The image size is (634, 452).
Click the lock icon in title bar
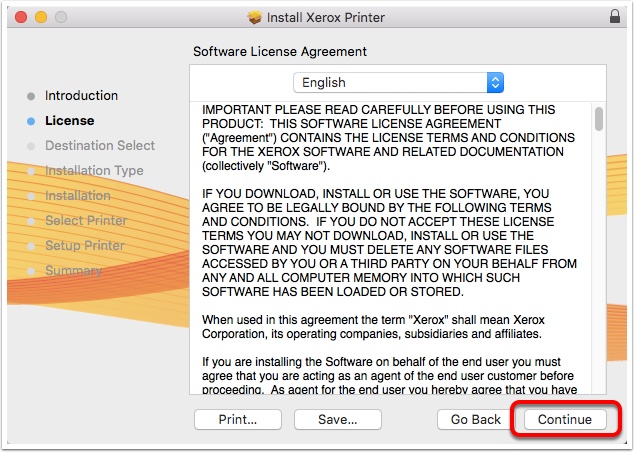615,16
